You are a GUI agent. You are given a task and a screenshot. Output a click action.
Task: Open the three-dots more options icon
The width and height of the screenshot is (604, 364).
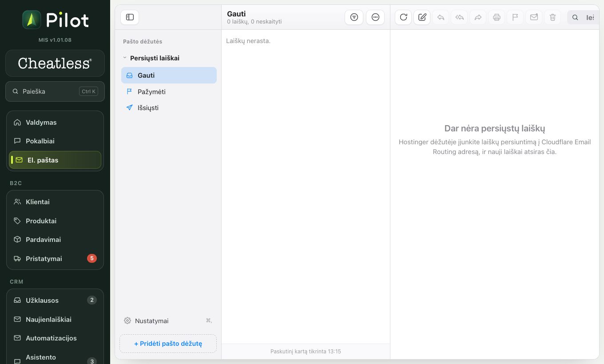coord(375,17)
